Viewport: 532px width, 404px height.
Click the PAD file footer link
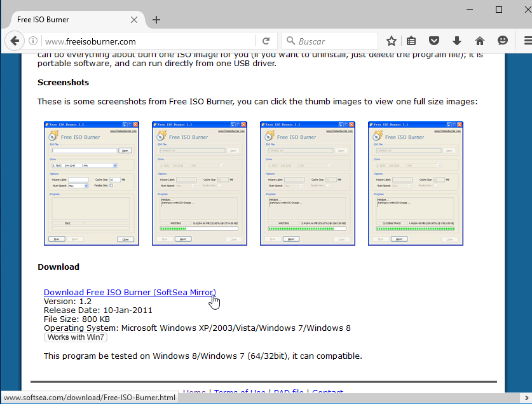pyautogui.click(x=289, y=391)
